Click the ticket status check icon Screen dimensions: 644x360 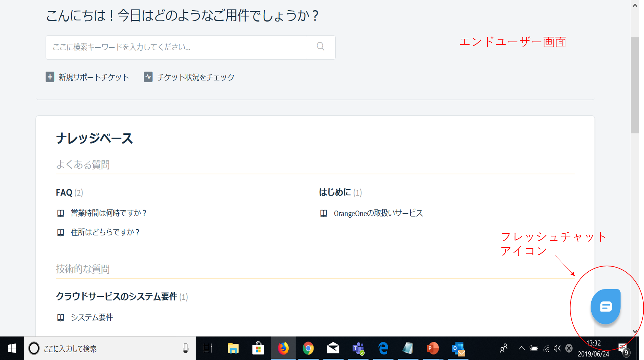click(149, 77)
